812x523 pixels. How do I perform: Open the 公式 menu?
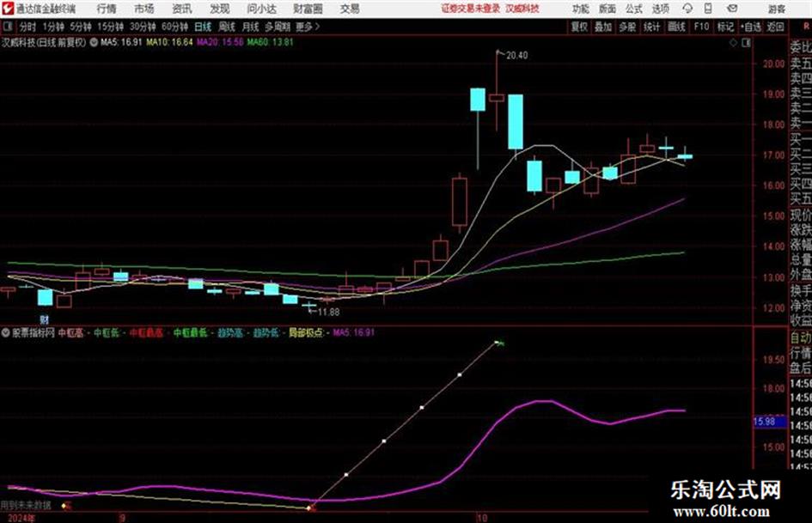[634, 9]
